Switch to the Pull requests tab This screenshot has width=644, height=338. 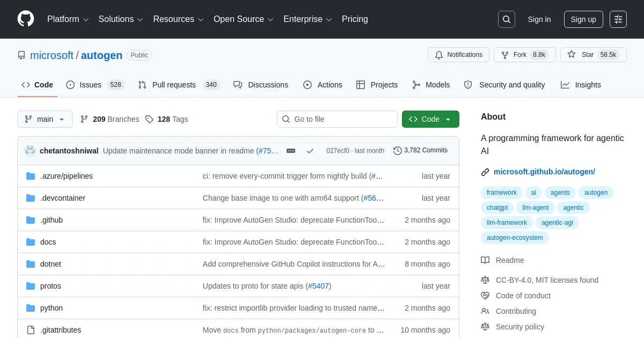(x=179, y=85)
